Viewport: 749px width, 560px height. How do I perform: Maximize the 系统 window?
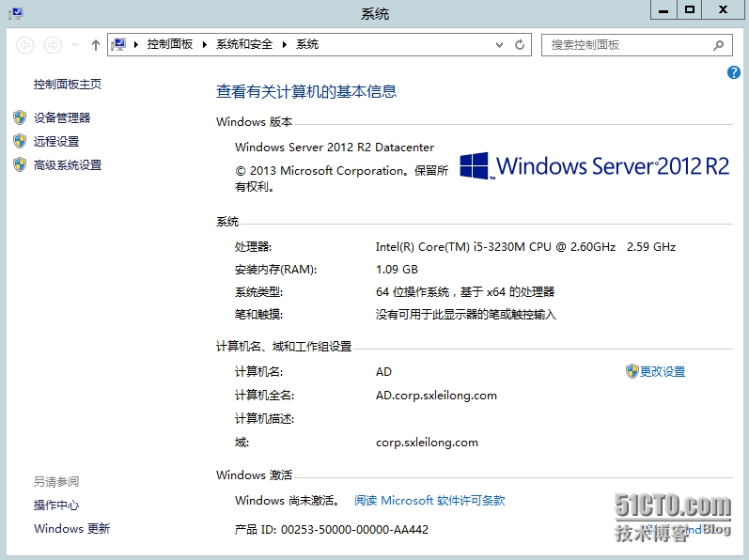689,10
